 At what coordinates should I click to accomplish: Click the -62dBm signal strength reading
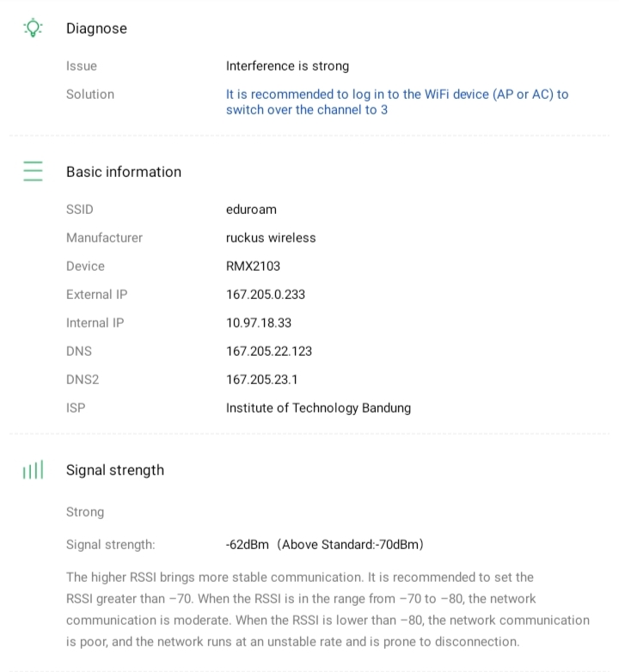[248, 545]
